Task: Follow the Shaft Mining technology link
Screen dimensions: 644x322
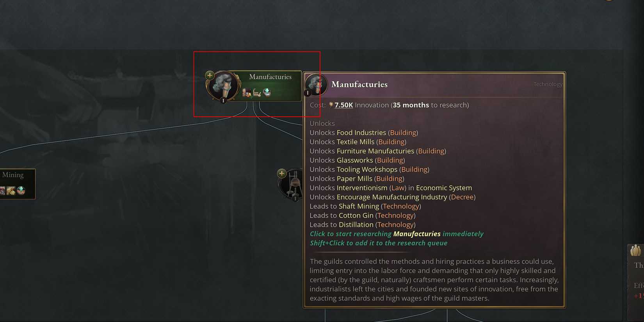Action: coord(359,206)
